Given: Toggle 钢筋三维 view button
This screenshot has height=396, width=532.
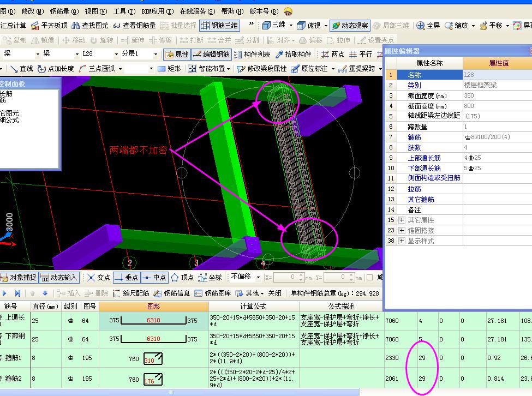Looking at the screenshot, I should (219, 26).
